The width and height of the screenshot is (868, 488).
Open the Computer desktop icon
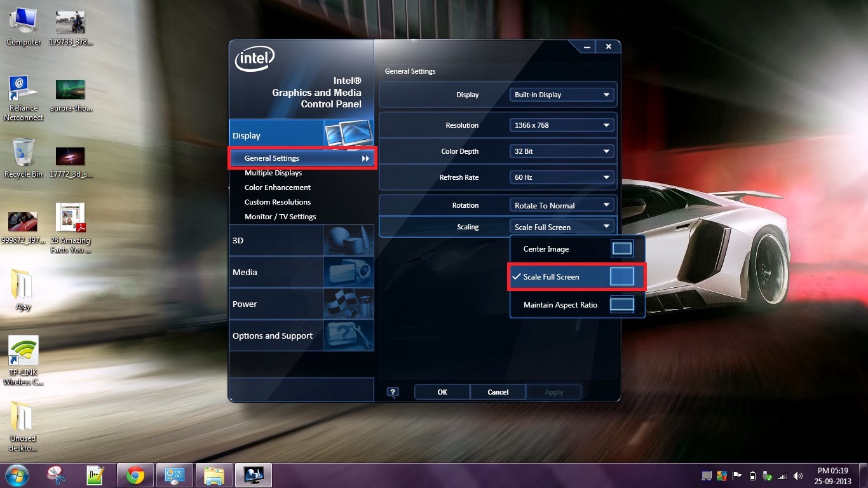point(24,28)
